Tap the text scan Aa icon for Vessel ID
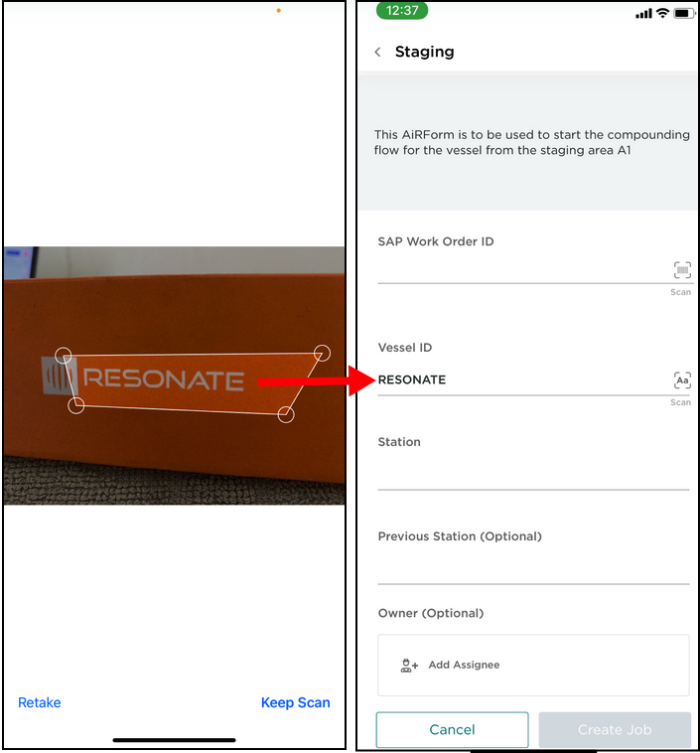This screenshot has width=700, height=753. (682, 380)
